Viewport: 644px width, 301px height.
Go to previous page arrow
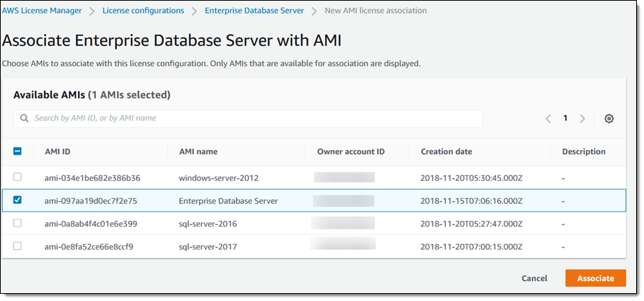click(548, 119)
